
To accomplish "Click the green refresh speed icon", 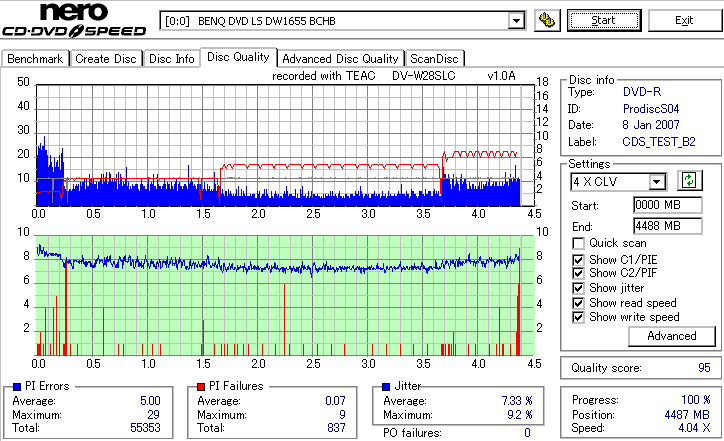I will pyautogui.click(x=689, y=181).
